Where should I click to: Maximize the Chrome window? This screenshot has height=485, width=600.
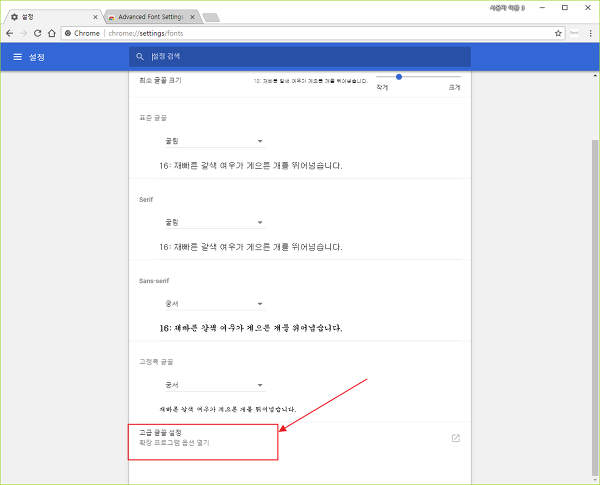pyautogui.click(x=565, y=8)
